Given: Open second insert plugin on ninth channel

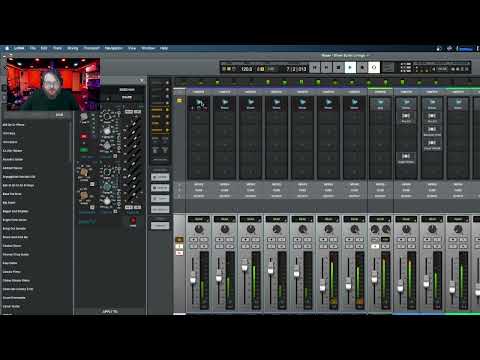Looking at the screenshot, I should click(x=406, y=117).
